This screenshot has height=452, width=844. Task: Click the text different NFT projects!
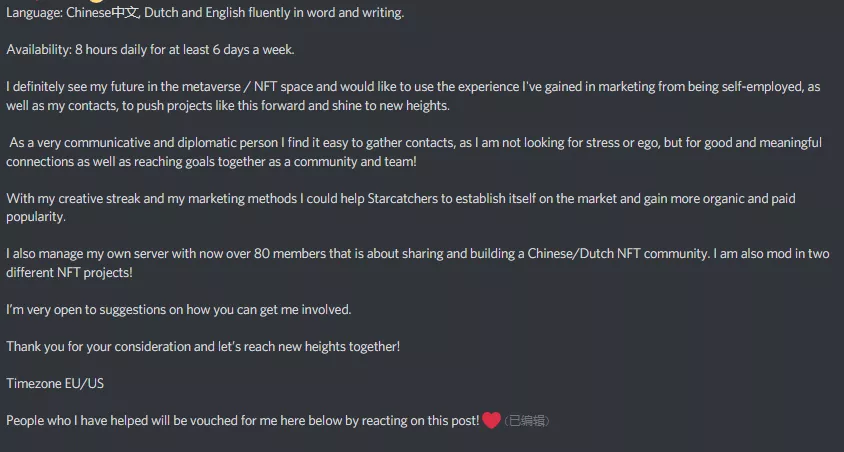click(x=69, y=272)
